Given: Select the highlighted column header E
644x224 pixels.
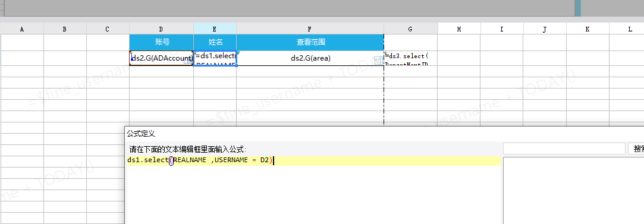Looking at the screenshot, I should (215, 29).
